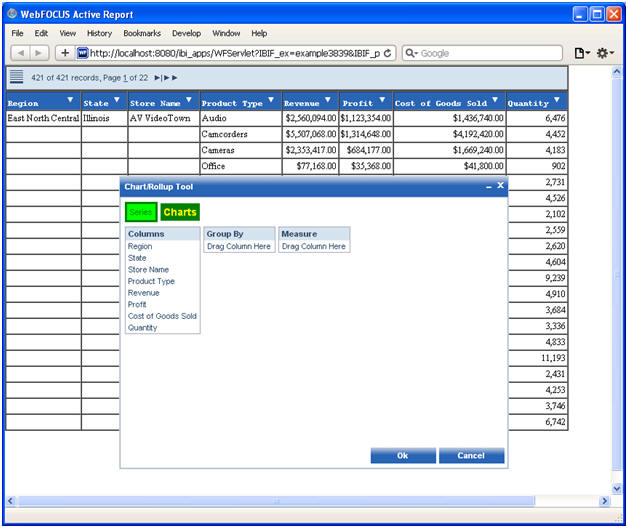
Task: Open the Profit column dropdown arrow
Action: click(382, 99)
